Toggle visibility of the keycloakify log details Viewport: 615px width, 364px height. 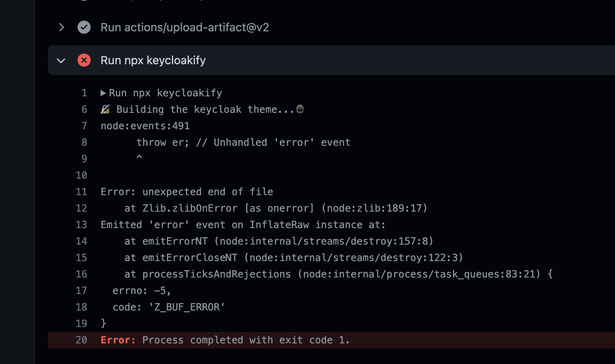(x=61, y=60)
